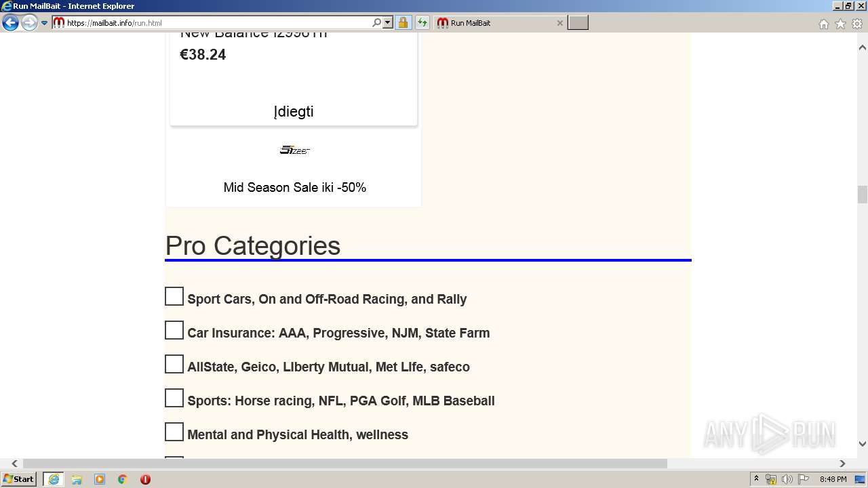Click the horizontal scrollbar thumb

pyautogui.click(x=345, y=464)
